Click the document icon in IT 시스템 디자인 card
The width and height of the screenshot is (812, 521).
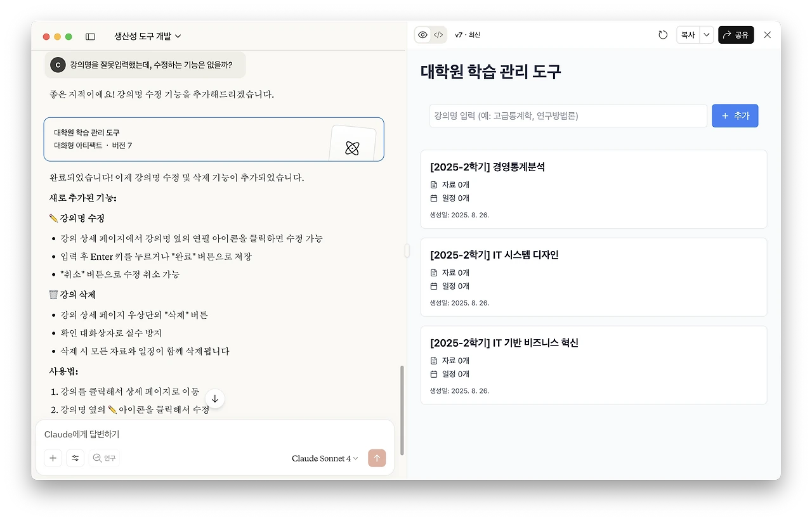[x=434, y=273]
